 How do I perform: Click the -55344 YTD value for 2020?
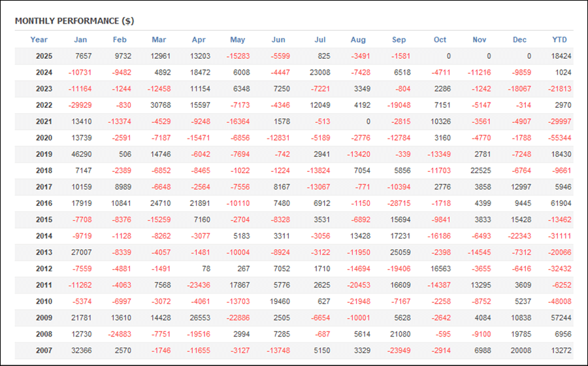[559, 139]
